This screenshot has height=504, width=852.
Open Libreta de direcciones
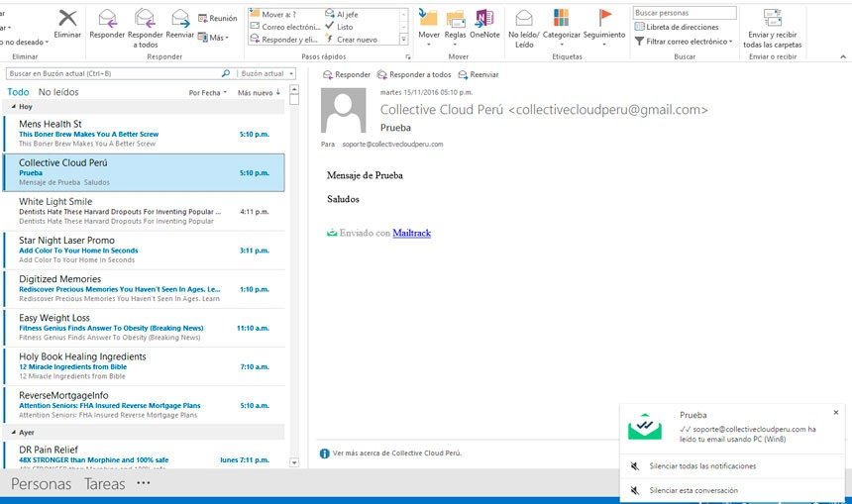pos(677,27)
